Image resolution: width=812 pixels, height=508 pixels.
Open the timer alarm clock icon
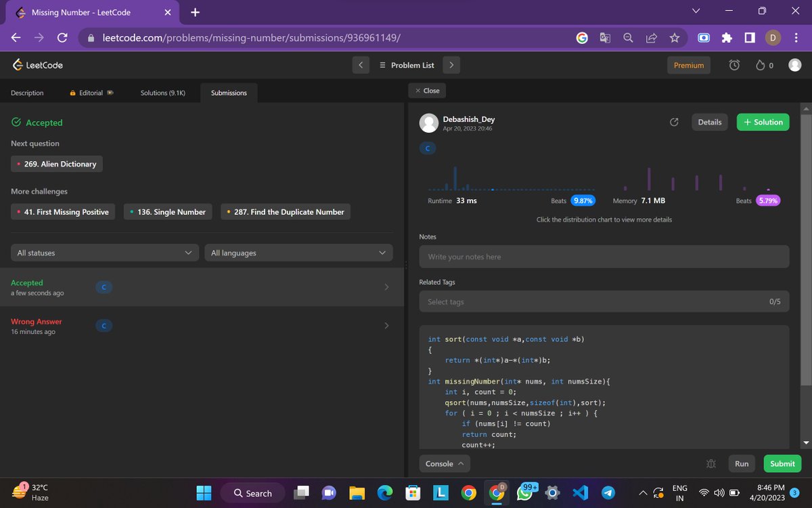734,65
